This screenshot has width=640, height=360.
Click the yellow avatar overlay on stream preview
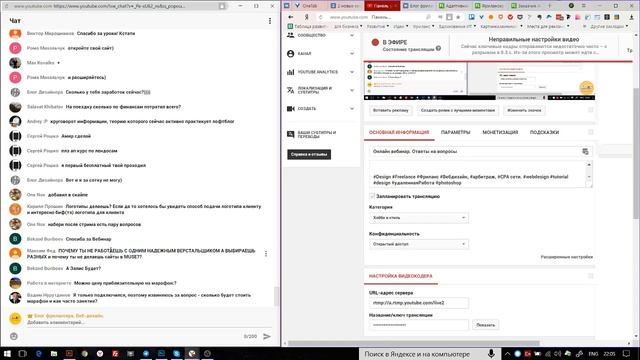pyautogui.click(x=587, y=87)
